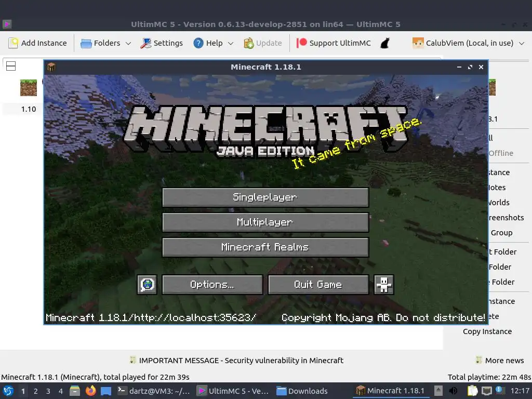Open the dartz@VM3 terminal taskbar item

(x=153, y=391)
